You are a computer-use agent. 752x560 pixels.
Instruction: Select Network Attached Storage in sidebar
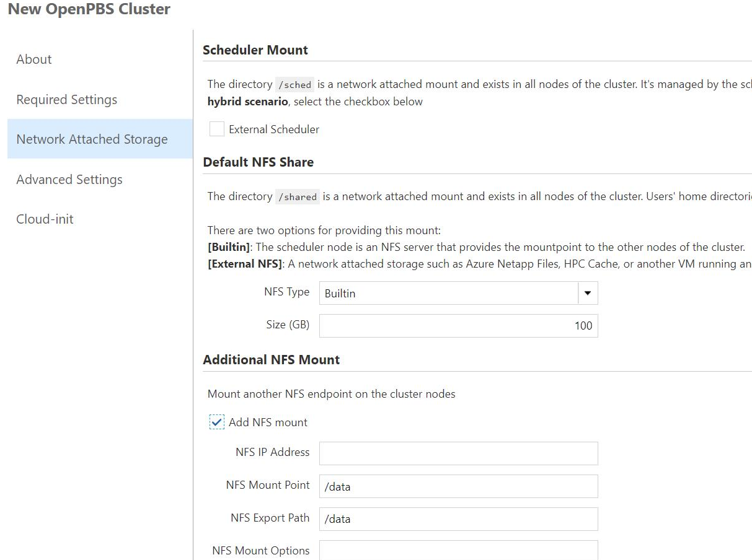click(92, 139)
